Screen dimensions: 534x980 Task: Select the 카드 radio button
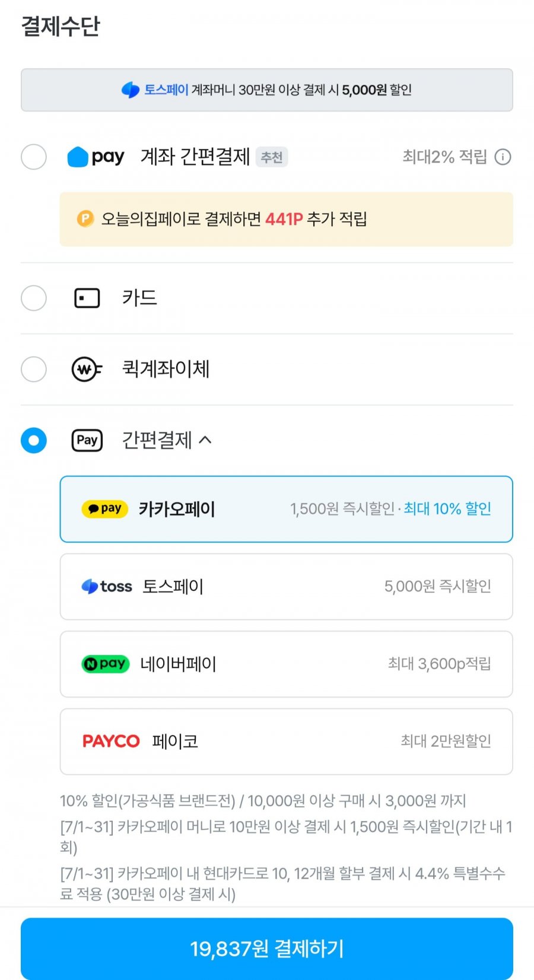click(x=34, y=298)
